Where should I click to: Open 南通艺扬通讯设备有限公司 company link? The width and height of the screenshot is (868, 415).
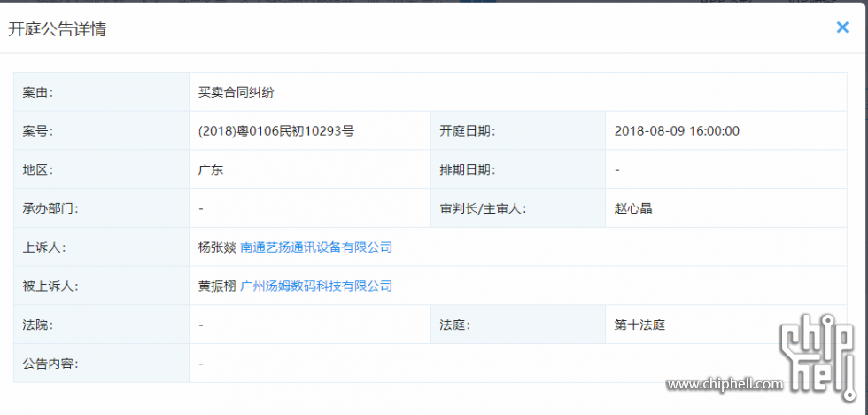(x=316, y=247)
